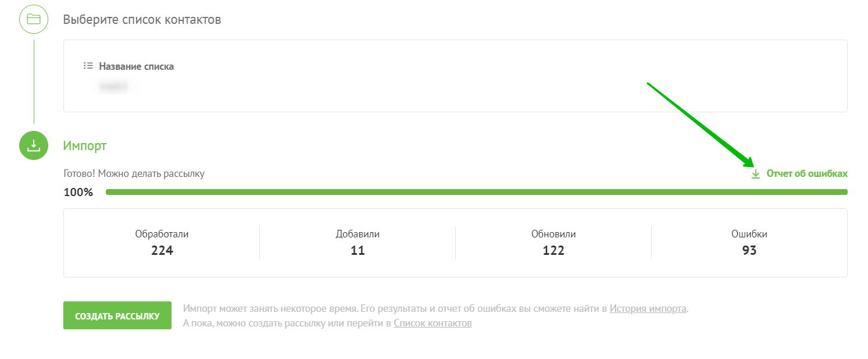Click the Название списка column label
The image size is (868, 359).
tap(136, 66)
